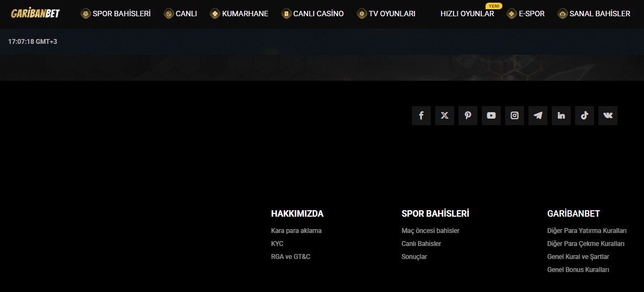Open TV Oyunları from the navigation bar

point(386,14)
